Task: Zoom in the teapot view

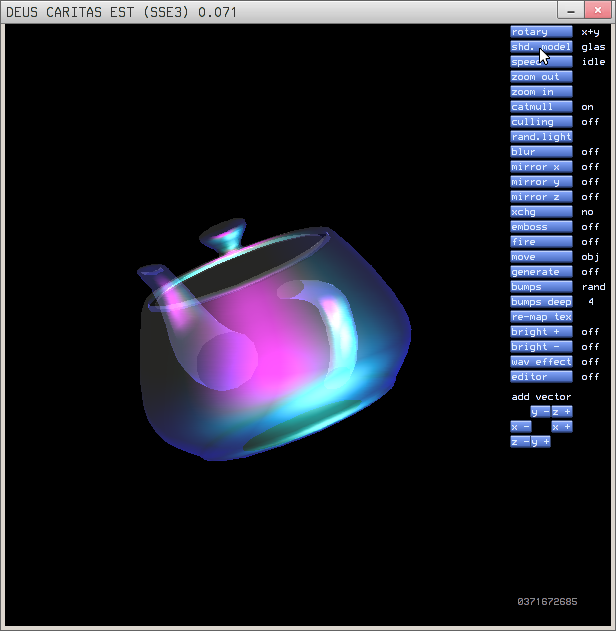Action: coord(541,92)
